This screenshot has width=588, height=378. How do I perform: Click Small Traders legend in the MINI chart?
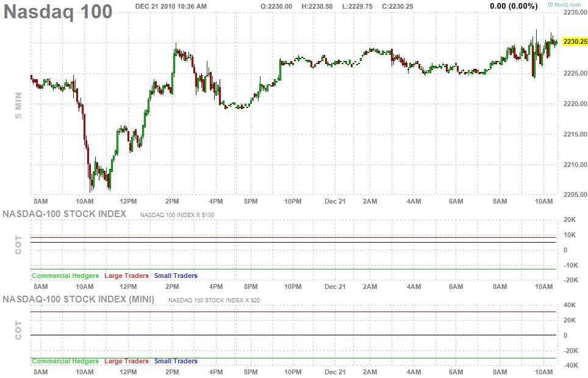(x=176, y=361)
